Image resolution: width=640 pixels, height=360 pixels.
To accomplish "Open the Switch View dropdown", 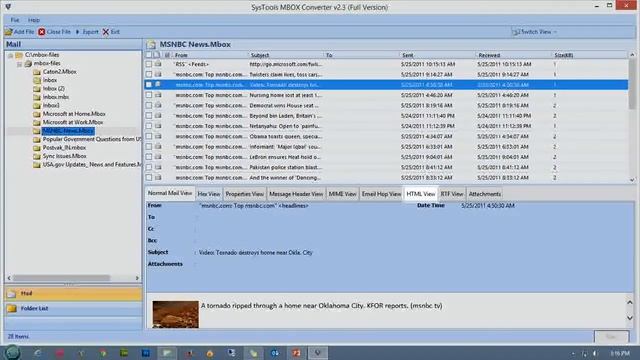I will pyautogui.click(x=535, y=32).
